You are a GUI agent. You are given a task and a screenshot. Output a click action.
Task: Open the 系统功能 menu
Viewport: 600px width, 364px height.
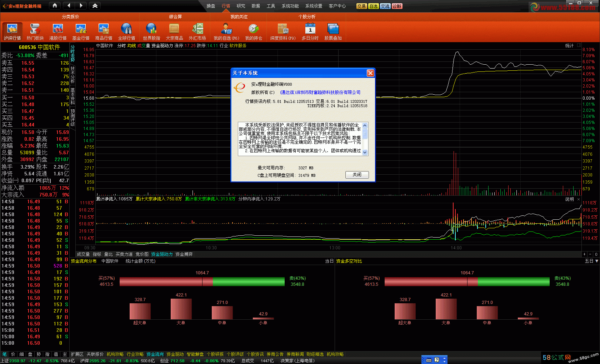290,6
